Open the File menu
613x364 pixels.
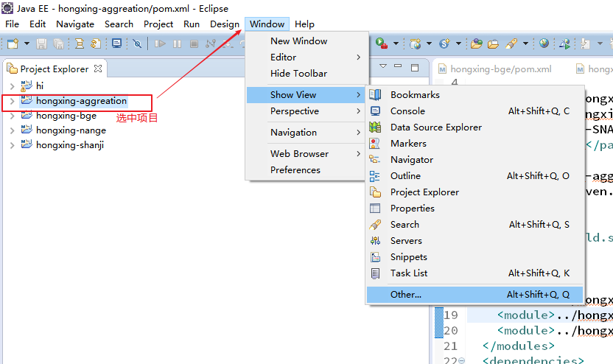coord(12,24)
